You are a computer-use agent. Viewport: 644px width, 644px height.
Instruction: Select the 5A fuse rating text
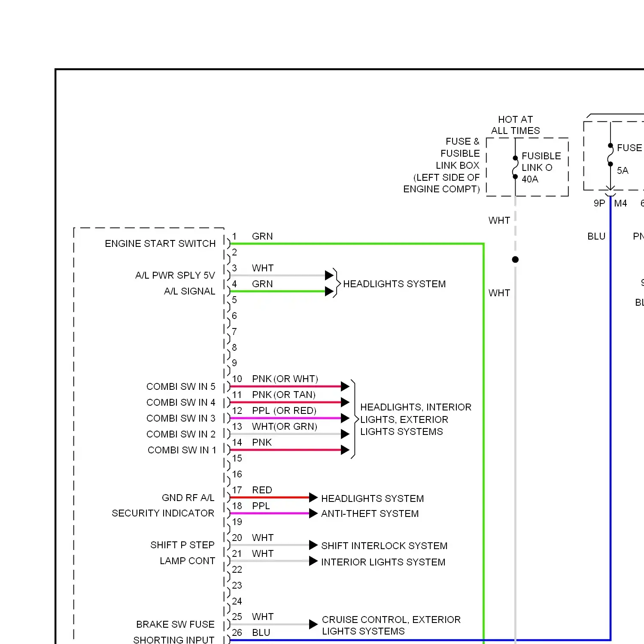[623, 171]
